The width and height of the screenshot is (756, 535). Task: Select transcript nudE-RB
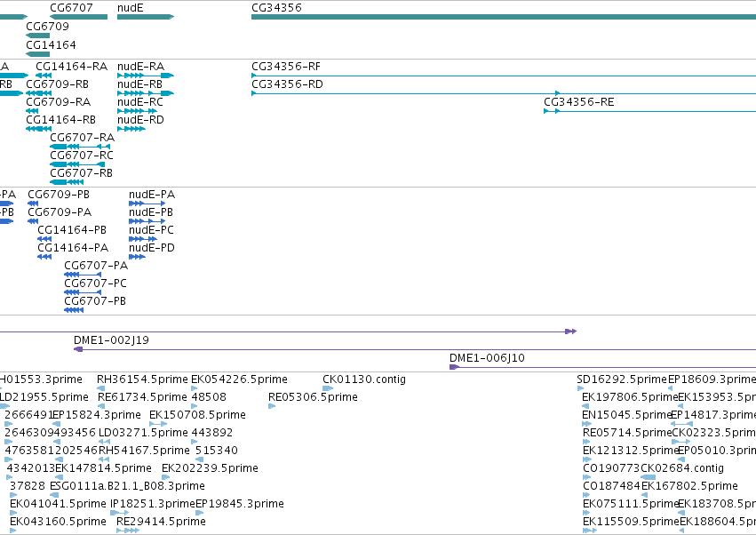[x=146, y=93]
